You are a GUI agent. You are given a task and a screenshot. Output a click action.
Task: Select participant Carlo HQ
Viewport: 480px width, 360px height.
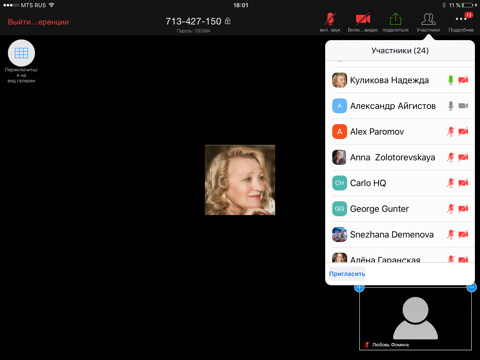tap(400, 183)
